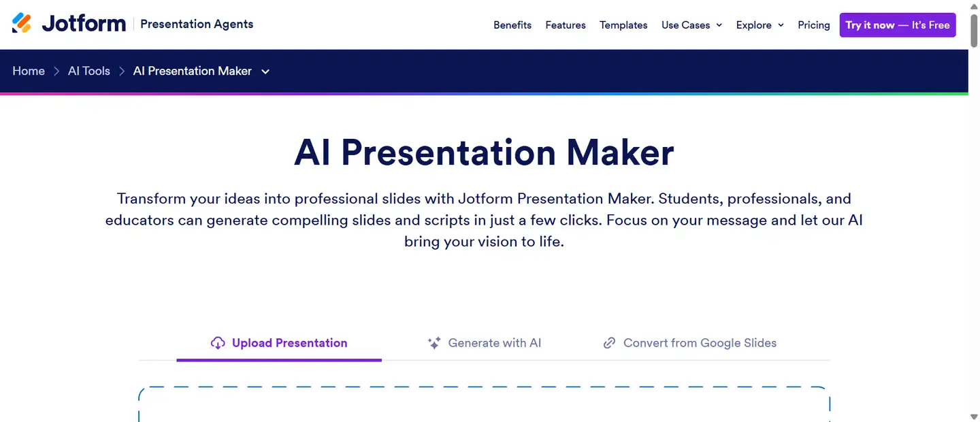980x422 pixels.
Task: Click the dashed upload drop area
Action: point(485,404)
